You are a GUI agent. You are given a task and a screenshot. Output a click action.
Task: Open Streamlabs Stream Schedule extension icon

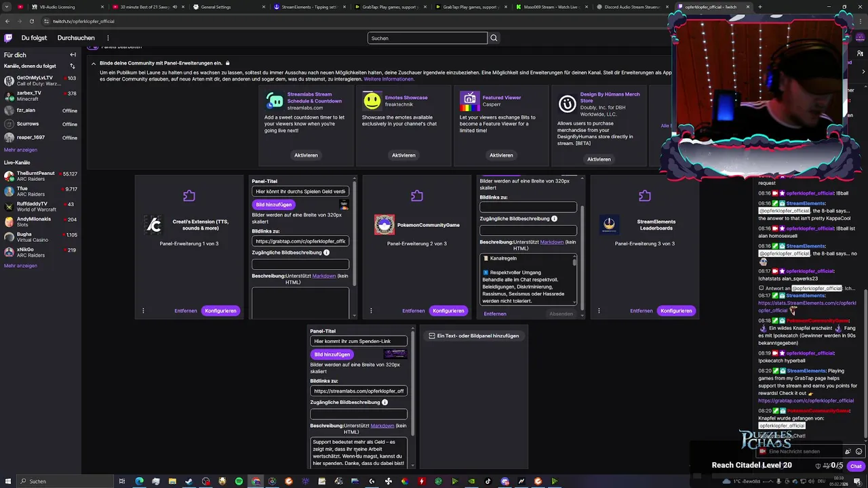275,102
